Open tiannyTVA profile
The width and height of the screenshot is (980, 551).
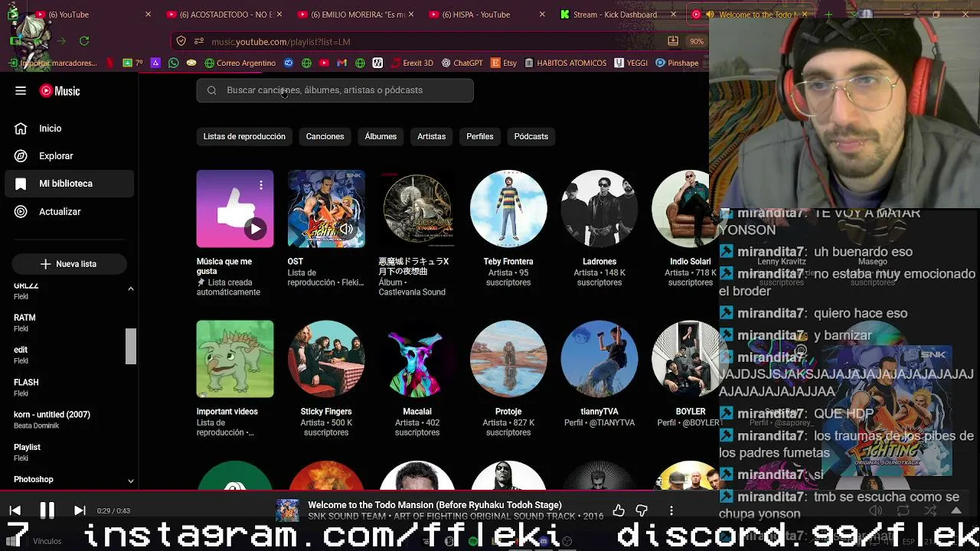599,359
